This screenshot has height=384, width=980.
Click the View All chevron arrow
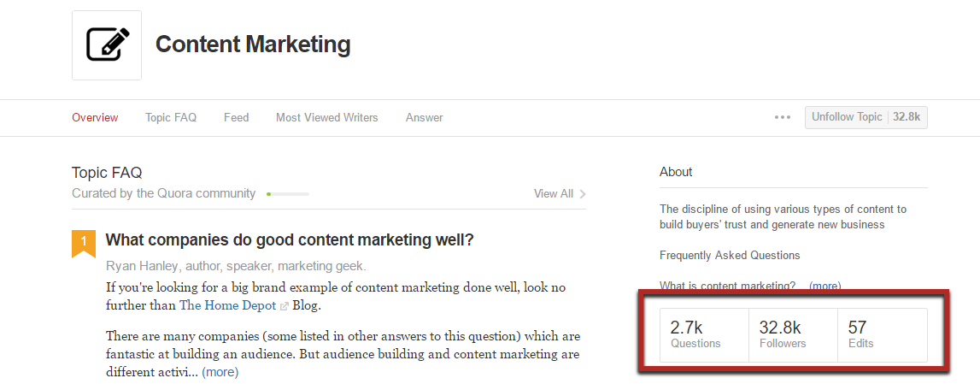[583, 194]
